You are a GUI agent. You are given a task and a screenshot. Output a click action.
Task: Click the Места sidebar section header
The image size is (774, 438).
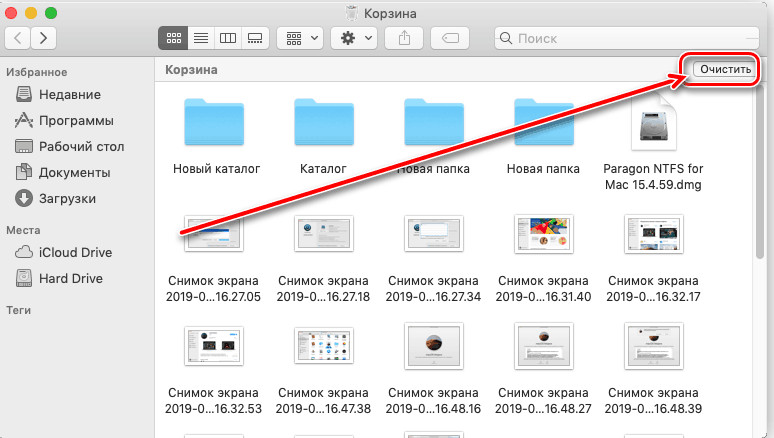(23, 230)
